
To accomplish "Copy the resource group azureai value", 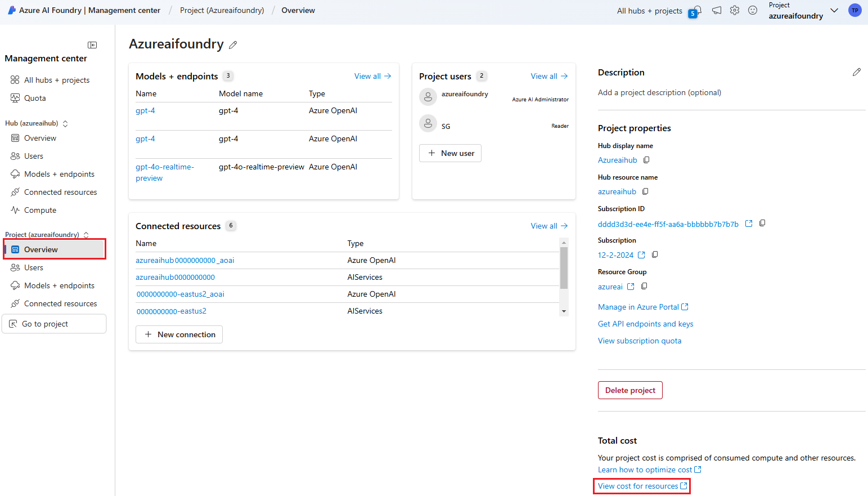I will click(x=644, y=286).
